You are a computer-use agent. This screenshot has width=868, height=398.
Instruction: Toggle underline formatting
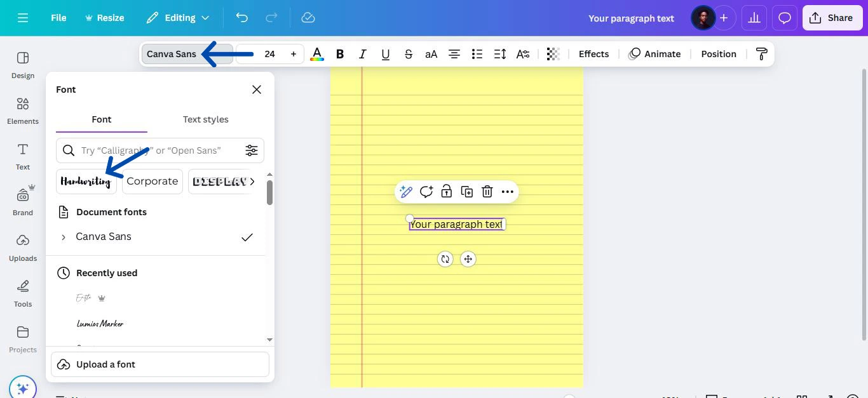pos(386,54)
